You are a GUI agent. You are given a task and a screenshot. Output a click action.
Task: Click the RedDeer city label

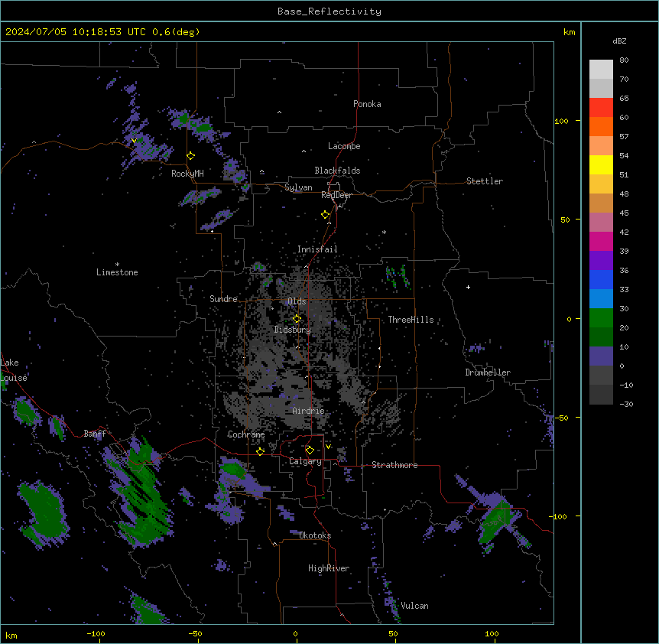pos(336,195)
